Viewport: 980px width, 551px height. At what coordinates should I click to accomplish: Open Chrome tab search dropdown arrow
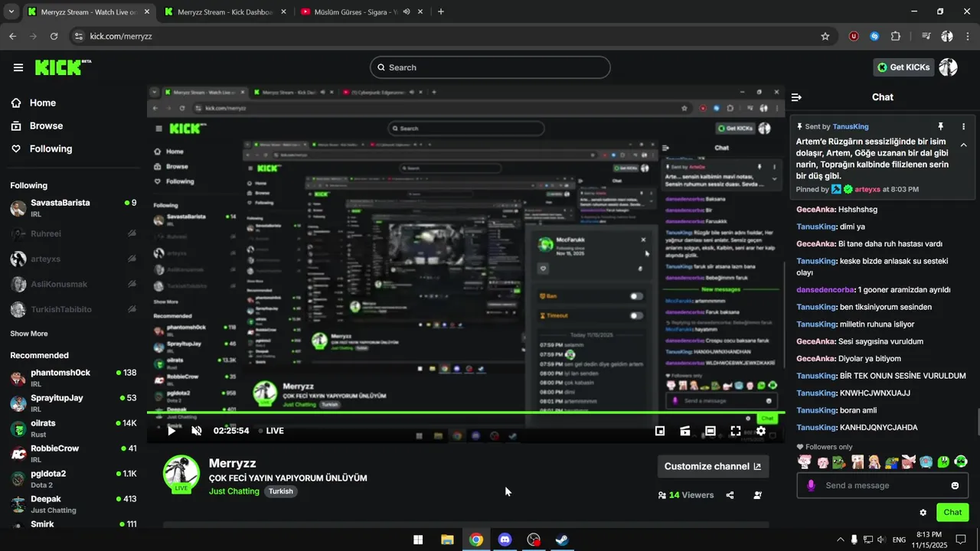(11, 11)
